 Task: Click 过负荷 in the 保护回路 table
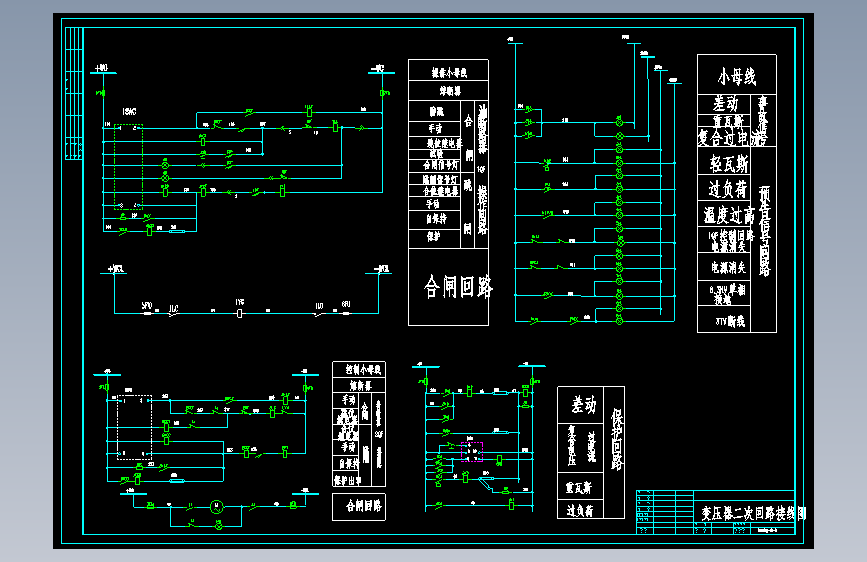579,511
